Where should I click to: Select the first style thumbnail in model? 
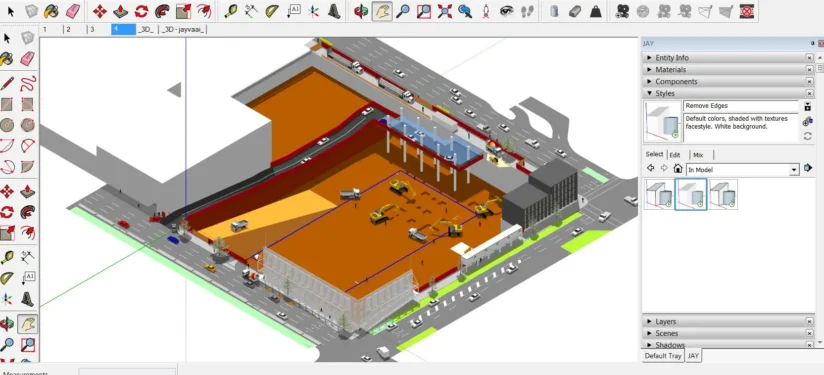point(659,194)
